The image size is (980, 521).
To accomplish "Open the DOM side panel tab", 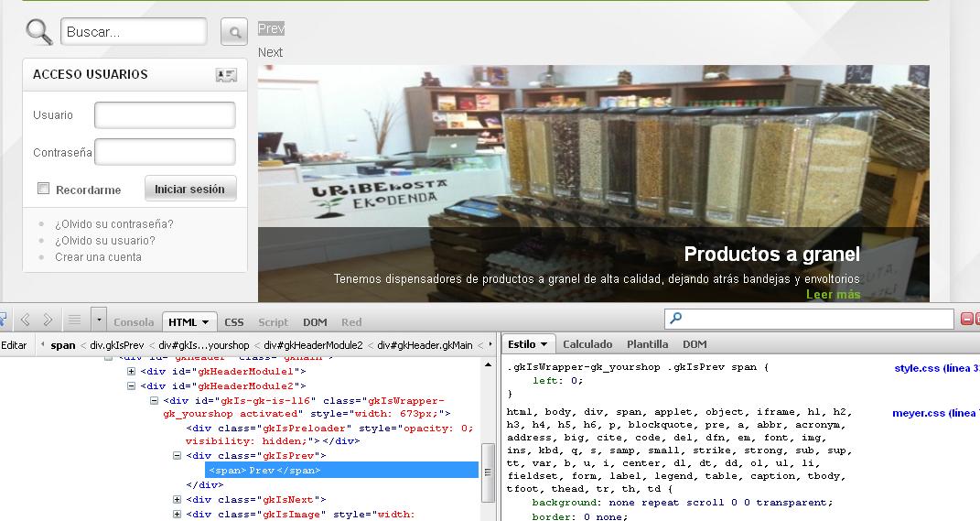I will pos(695,344).
